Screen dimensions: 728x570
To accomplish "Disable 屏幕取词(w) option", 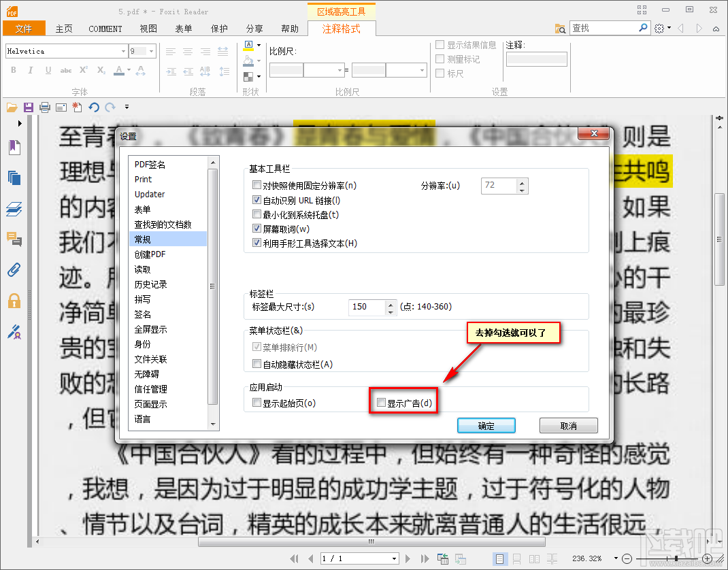I will click(x=257, y=229).
